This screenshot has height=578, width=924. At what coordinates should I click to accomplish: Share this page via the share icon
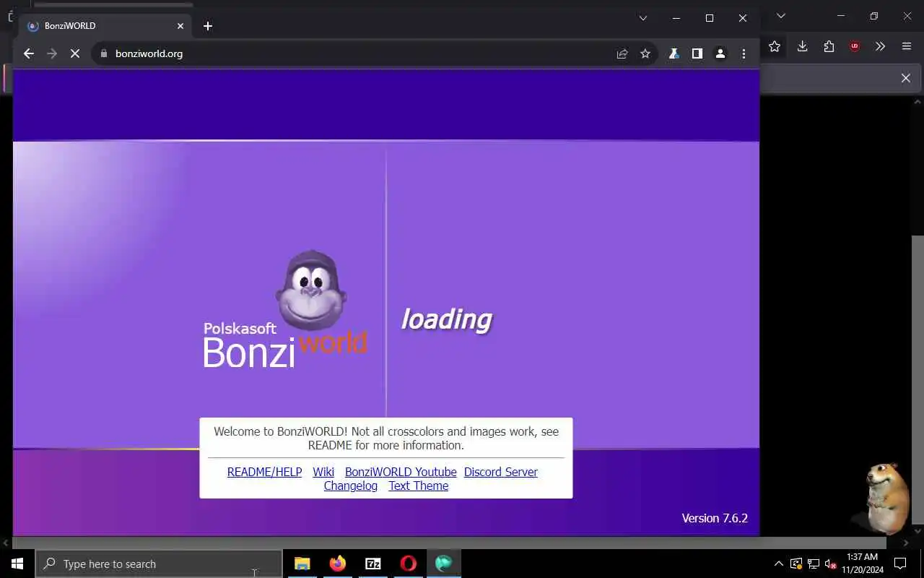[622, 53]
